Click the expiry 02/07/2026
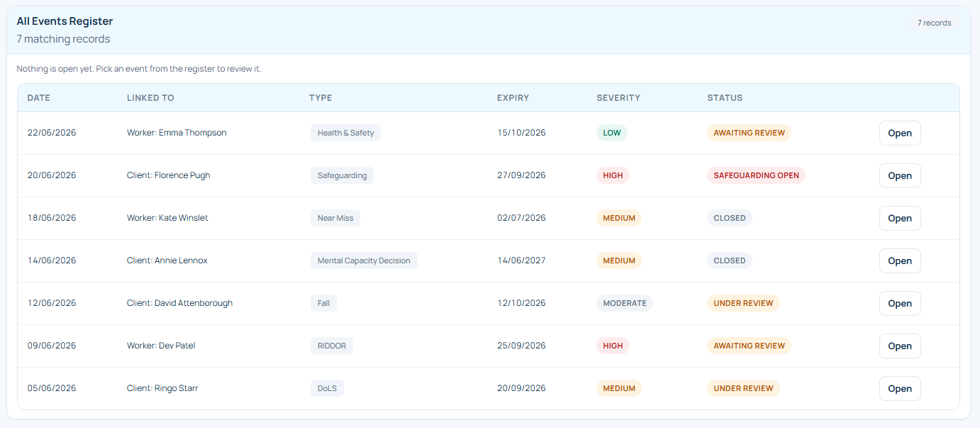This screenshot has width=980, height=428. (x=521, y=218)
